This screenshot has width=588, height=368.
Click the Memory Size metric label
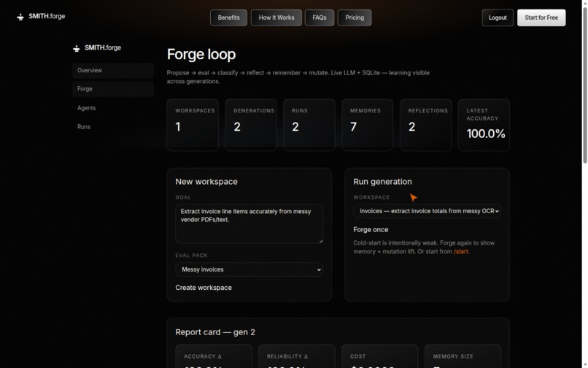coord(453,356)
